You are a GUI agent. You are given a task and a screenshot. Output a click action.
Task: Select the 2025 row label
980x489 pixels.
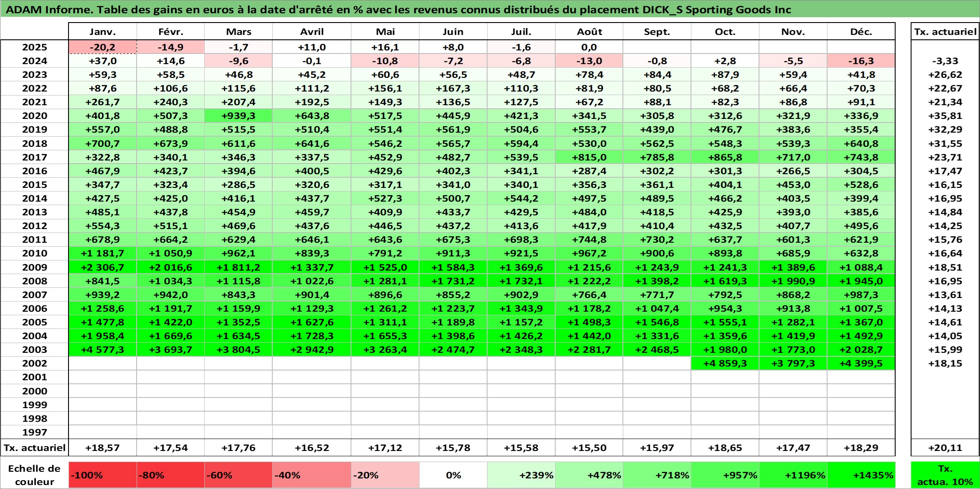34,47
